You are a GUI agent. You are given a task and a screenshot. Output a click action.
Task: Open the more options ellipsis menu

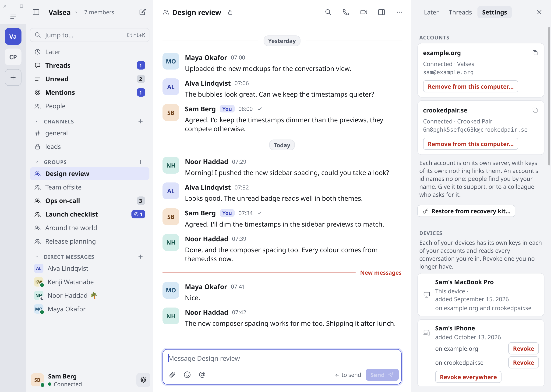399,12
